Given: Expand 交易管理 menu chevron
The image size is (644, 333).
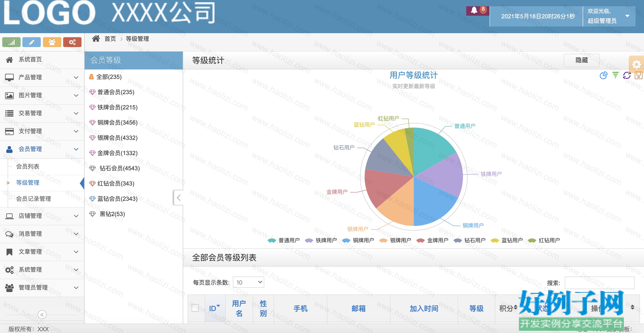Looking at the screenshot, I should (76, 113).
